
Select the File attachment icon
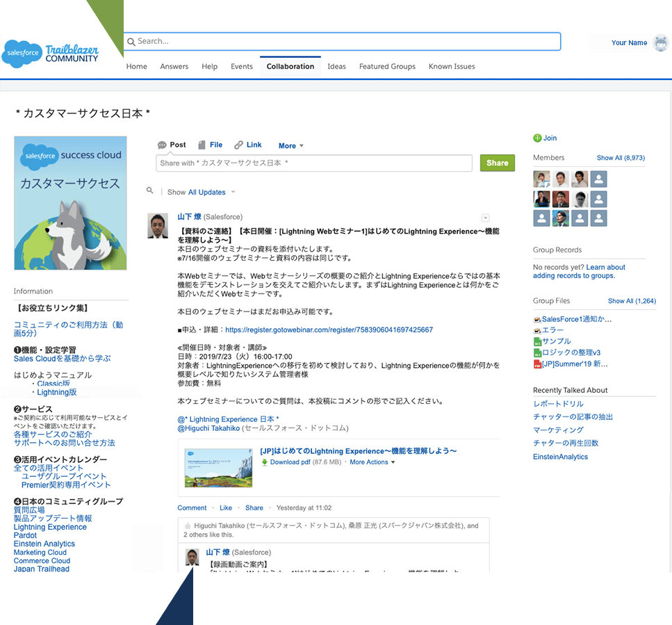pos(202,145)
